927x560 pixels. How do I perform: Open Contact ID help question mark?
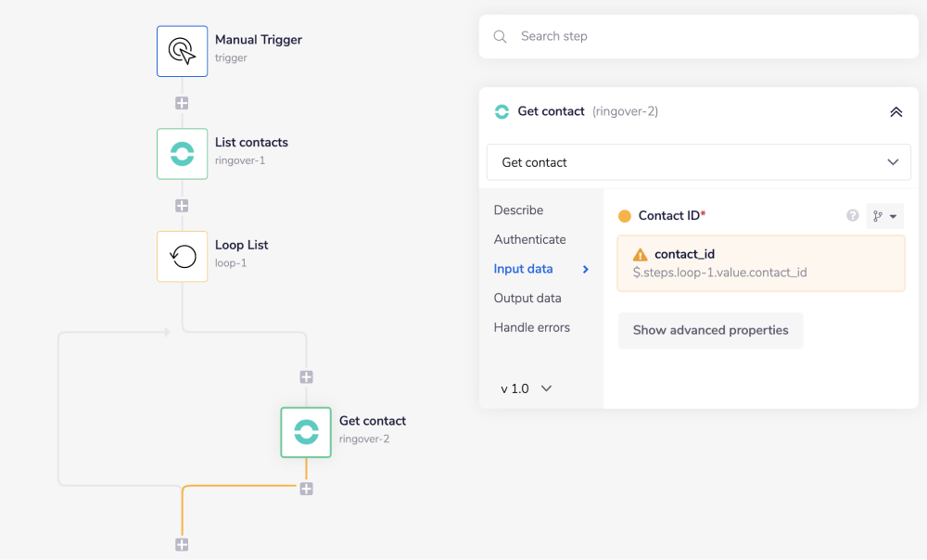coord(853,216)
